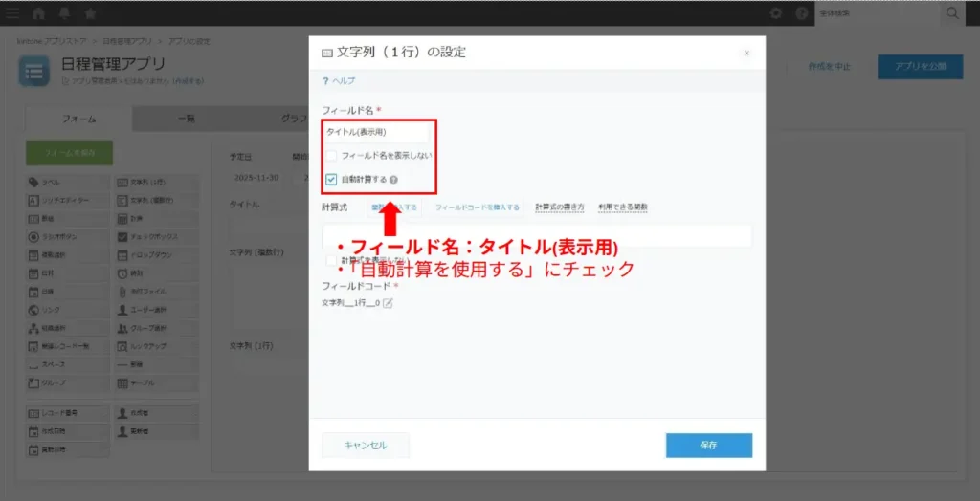Pick the グループ選択 field in the palette
Image resolution: width=980 pixels, height=501 pixels.
tap(156, 327)
